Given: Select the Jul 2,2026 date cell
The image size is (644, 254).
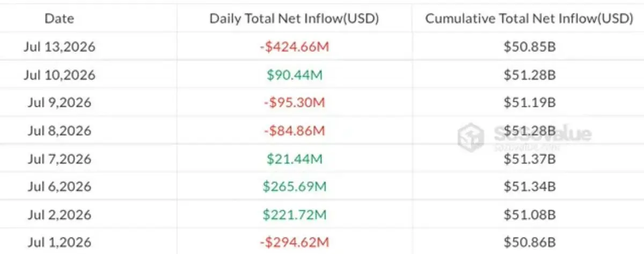Looking at the screenshot, I should tap(59, 214).
